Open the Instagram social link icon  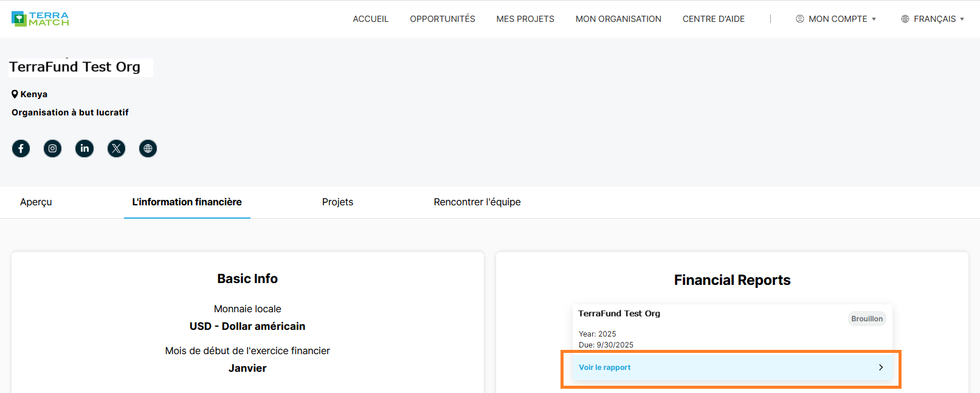tap(53, 148)
